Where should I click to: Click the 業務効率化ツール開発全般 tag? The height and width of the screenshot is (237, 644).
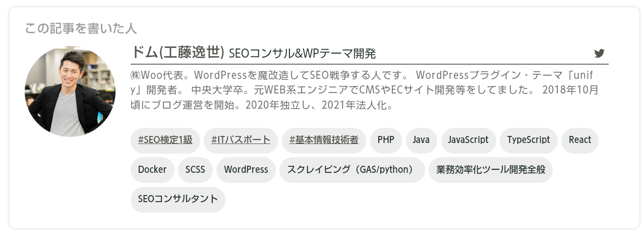click(491, 170)
